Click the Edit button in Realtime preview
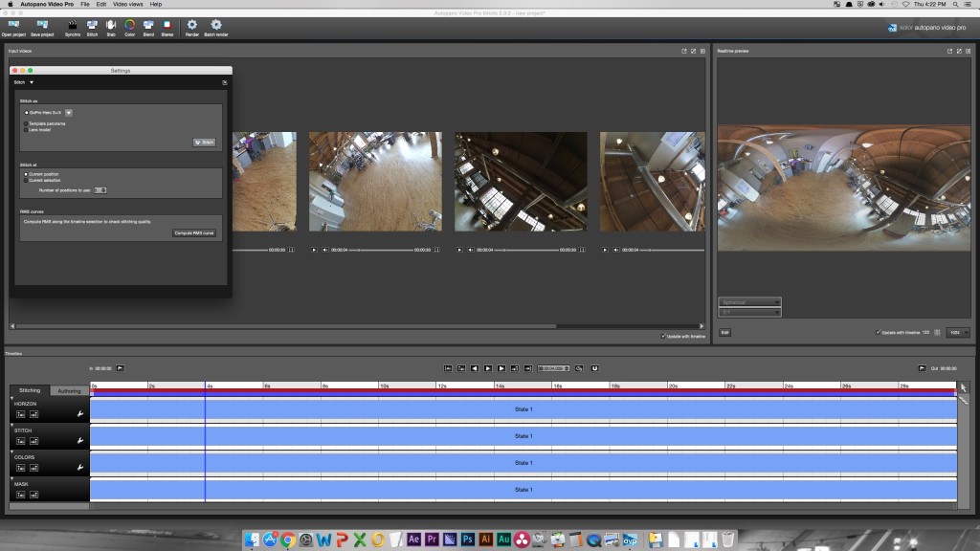Image resolution: width=980 pixels, height=551 pixels. (725, 332)
